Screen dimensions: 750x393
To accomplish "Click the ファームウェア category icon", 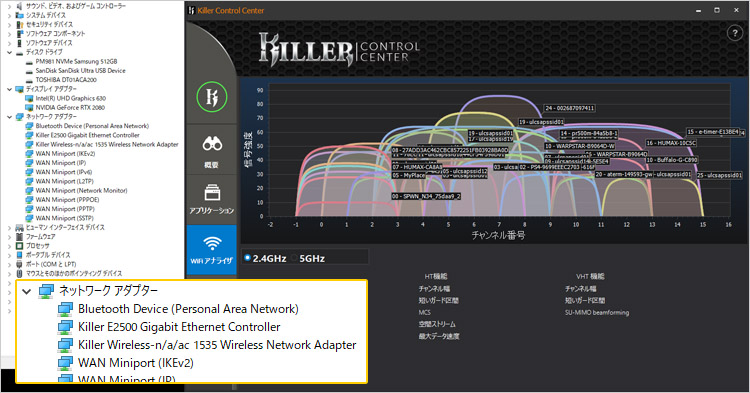I will click(x=20, y=237).
